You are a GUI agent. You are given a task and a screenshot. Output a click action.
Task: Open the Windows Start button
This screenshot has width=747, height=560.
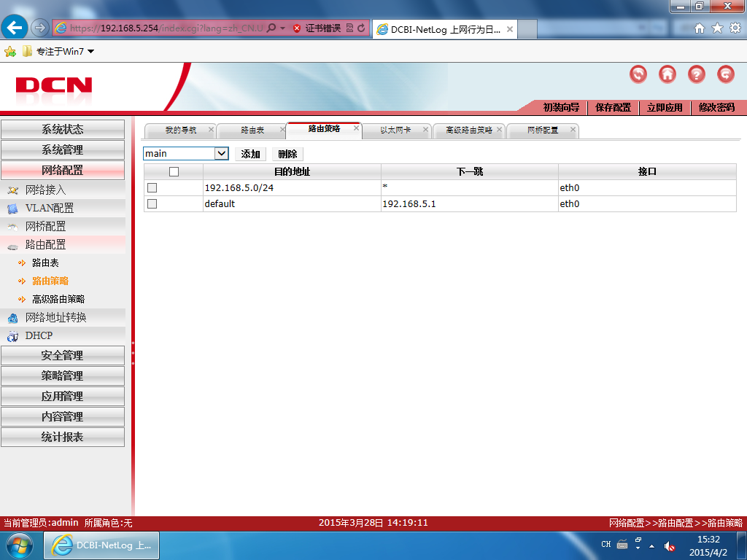[x=20, y=545]
